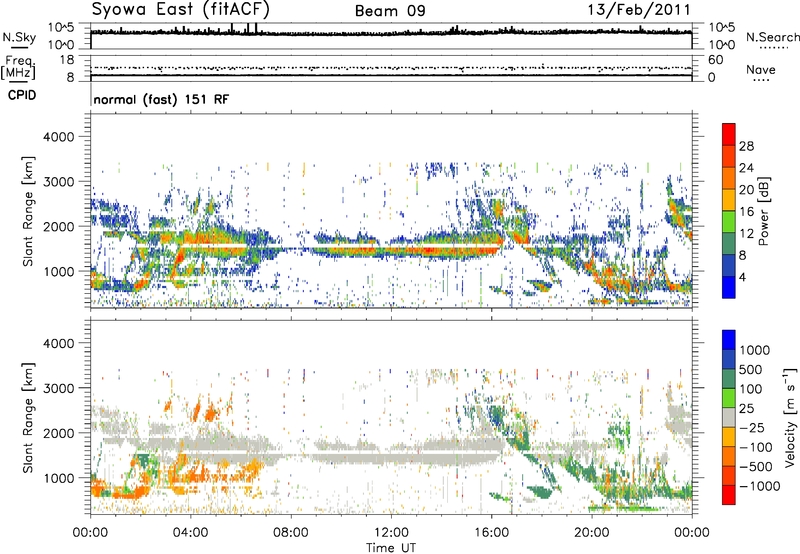Image resolution: width=800 pixels, height=554 pixels.
Task: Click the "04:00" time axis label
Action: coord(190,533)
